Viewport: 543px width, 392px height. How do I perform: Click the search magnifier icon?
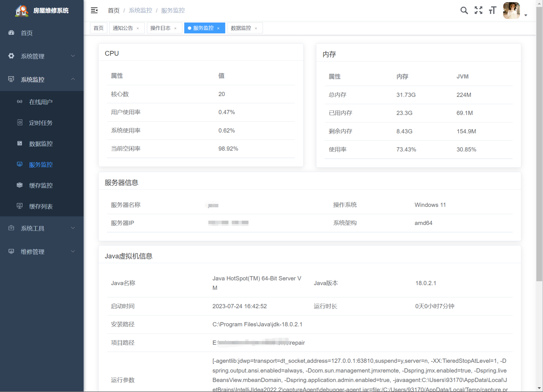[464, 11]
